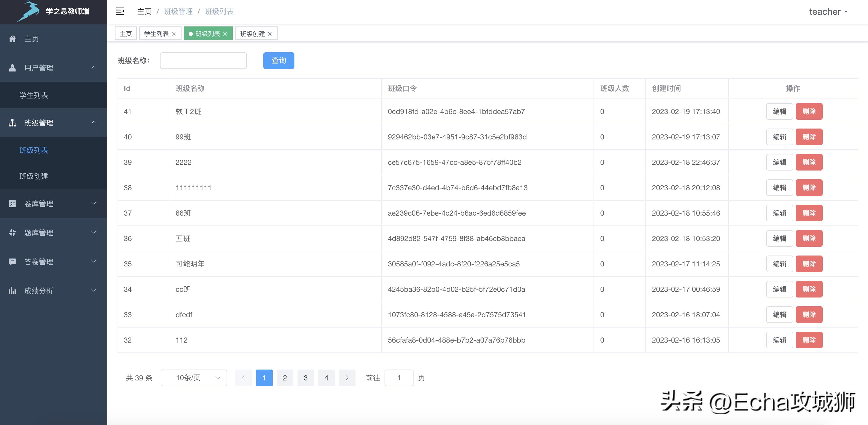Go to next page arrow

[347, 378]
